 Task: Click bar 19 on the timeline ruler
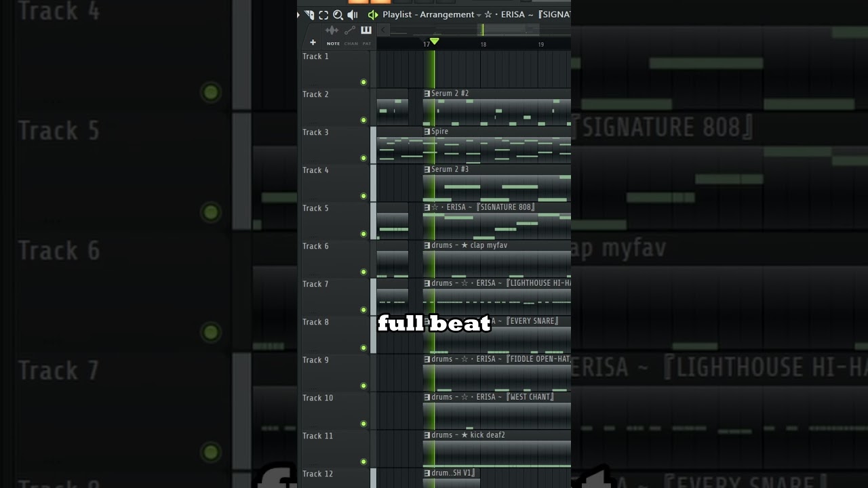[x=540, y=45]
